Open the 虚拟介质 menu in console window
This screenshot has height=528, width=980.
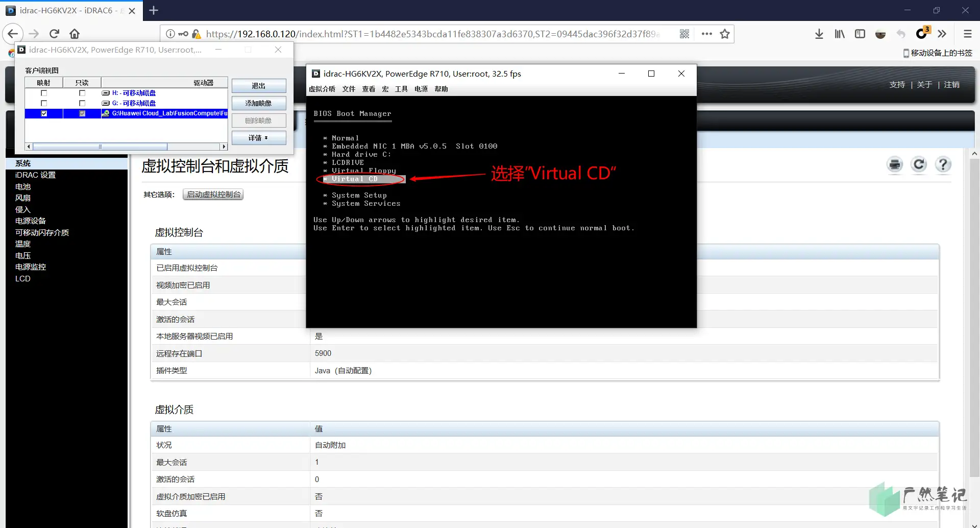tap(322, 89)
